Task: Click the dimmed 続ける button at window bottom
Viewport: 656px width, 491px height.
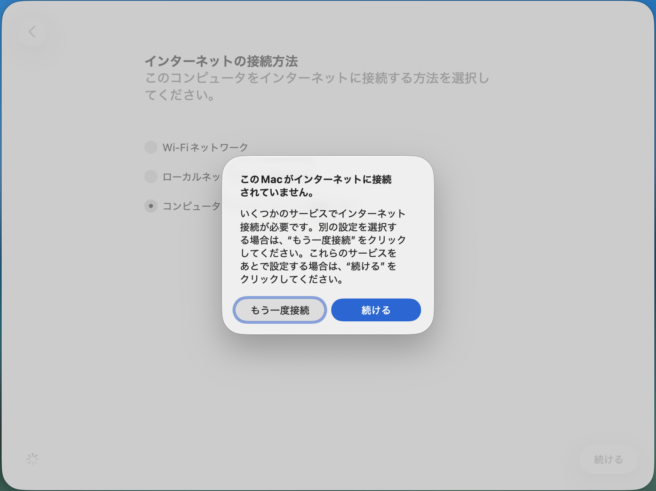Action: 608,459
